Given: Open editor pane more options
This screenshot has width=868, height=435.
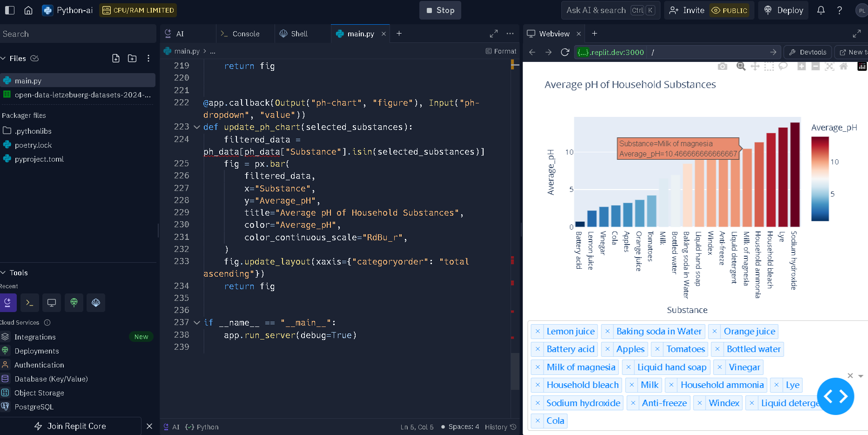Looking at the screenshot, I should 510,34.
